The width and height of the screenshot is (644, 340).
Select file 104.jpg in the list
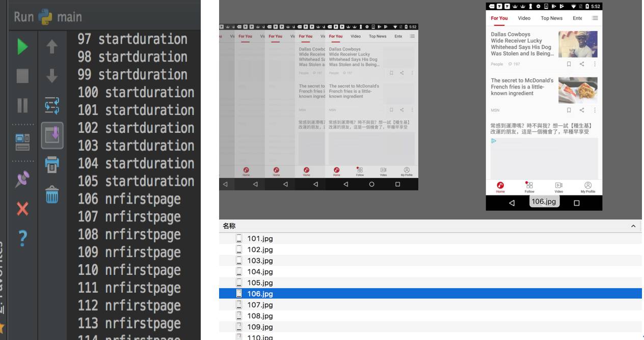[431, 272]
